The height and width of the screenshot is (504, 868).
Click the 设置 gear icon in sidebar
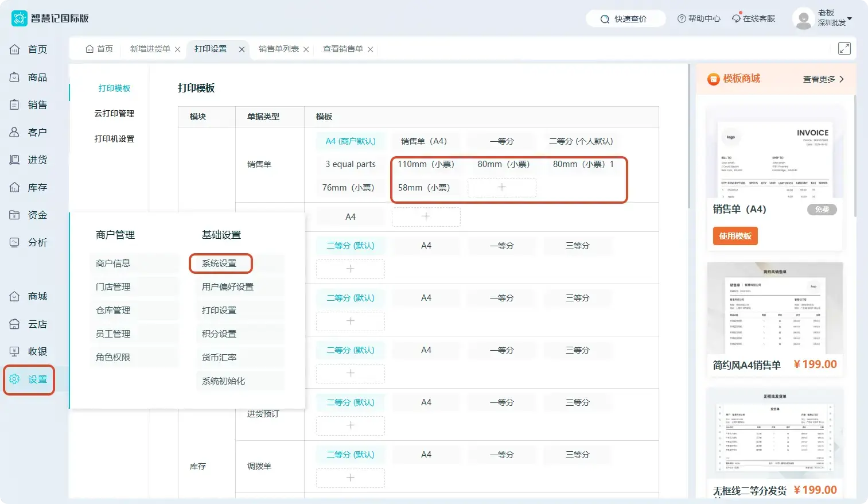(15, 379)
